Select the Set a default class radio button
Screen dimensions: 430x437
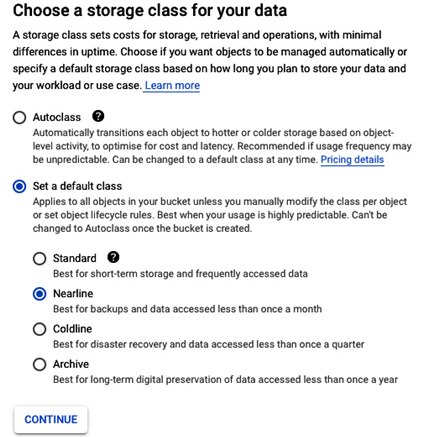coord(19,186)
